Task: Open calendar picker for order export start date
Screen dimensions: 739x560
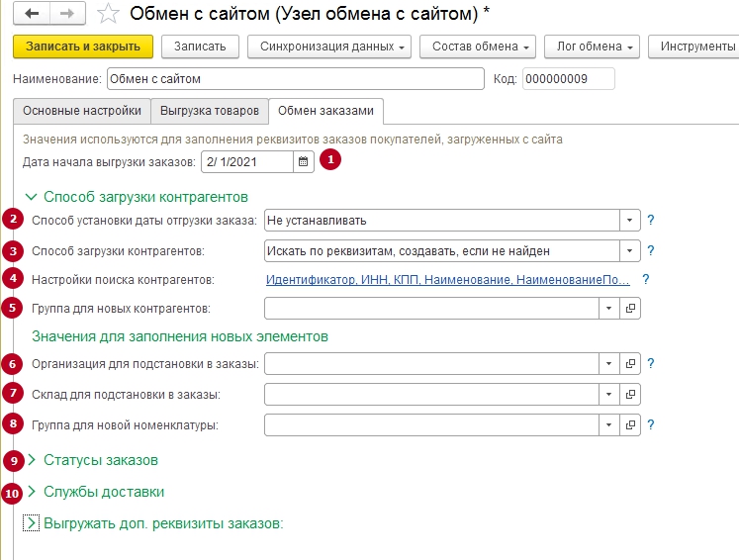Action: point(304,161)
